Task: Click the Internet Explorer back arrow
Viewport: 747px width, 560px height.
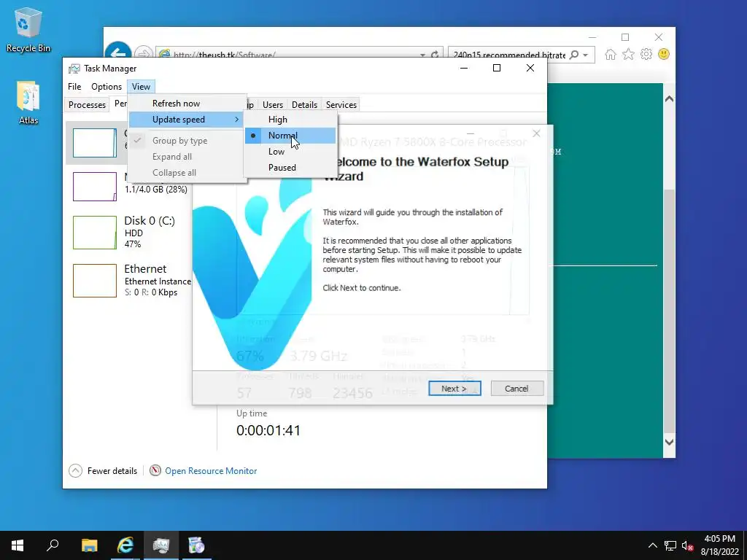Action: (117, 52)
